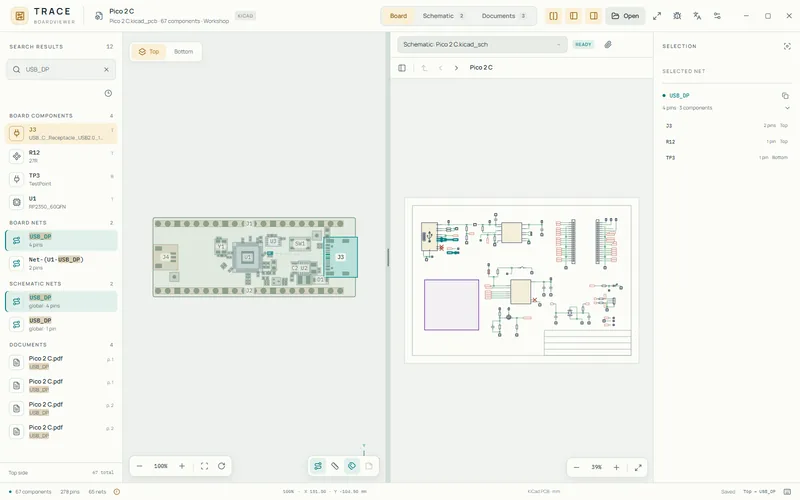This screenshot has width=800, height=500.
Task: Select TP3 TestPoint component result
Action: point(61,179)
